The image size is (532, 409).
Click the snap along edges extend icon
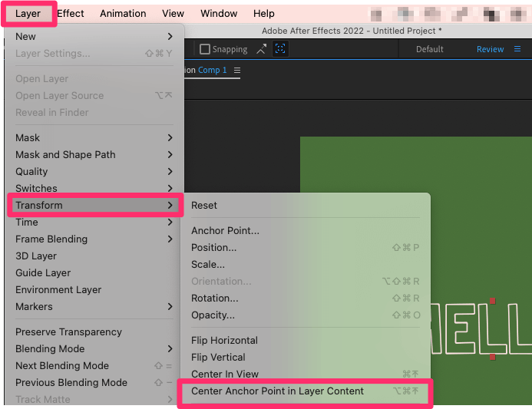261,49
